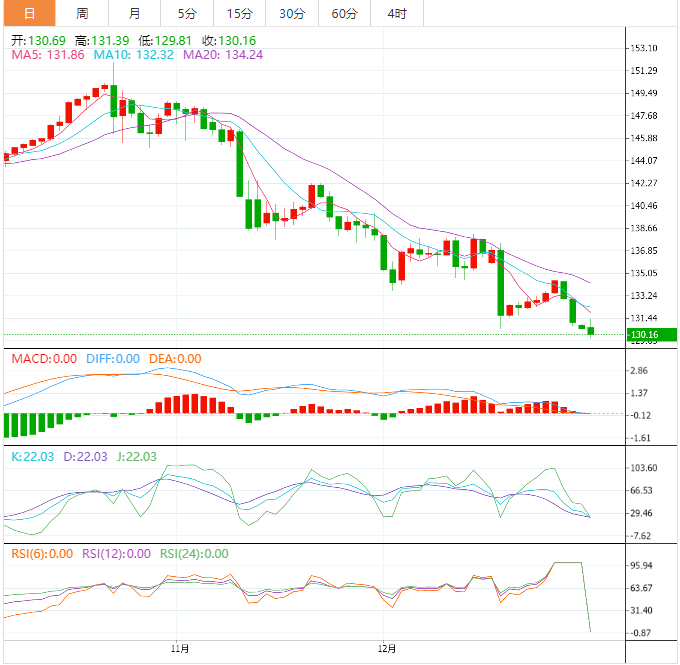This screenshot has height=665, width=680.
Task: Click the MA5: 131.86 label
Action: (x=48, y=55)
